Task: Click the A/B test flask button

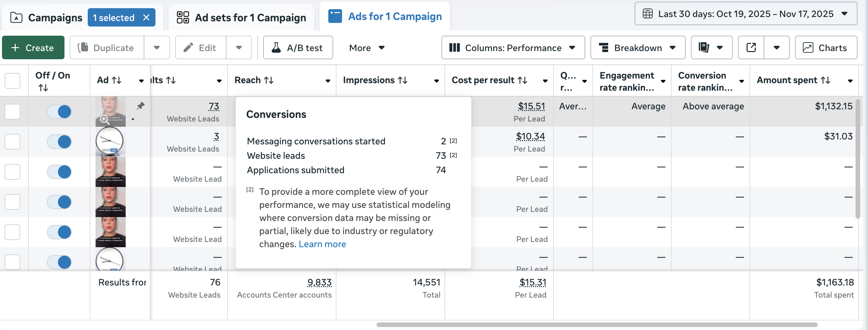Action: coord(298,47)
